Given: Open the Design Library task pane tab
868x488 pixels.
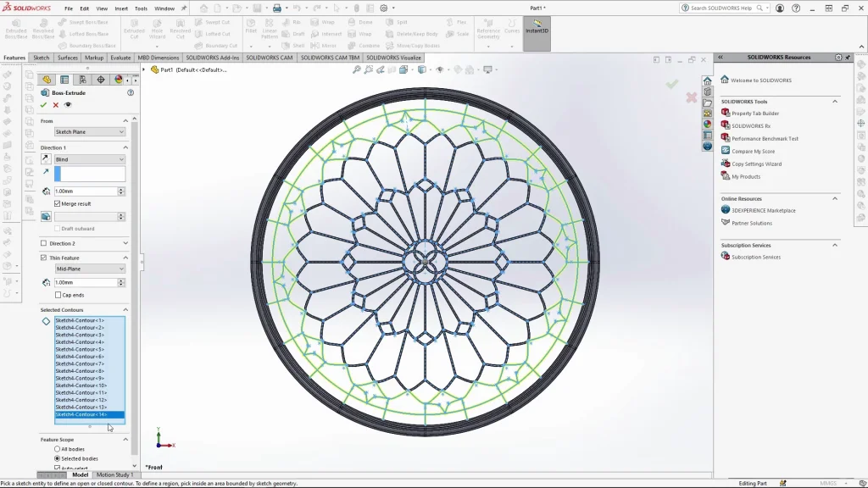Looking at the screenshot, I should (708, 91).
